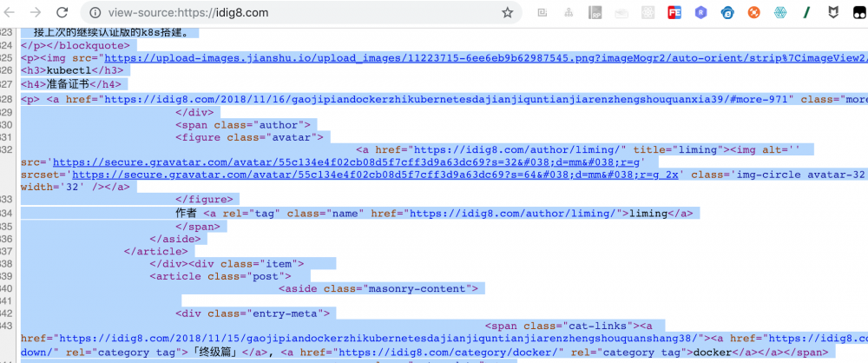Open the dark shield extension icon

tap(832, 13)
